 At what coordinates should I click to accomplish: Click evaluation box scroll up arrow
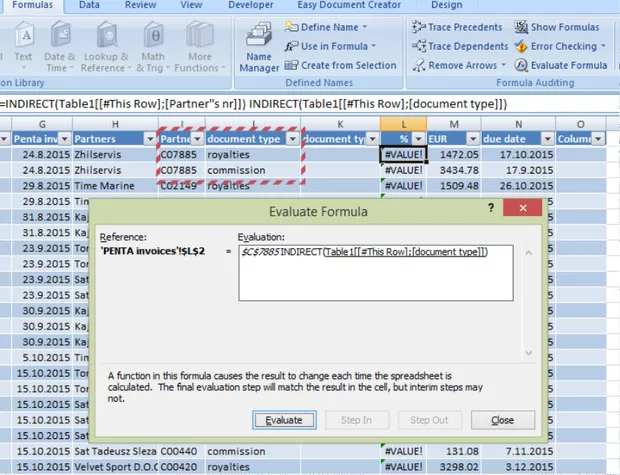click(x=529, y=252)
